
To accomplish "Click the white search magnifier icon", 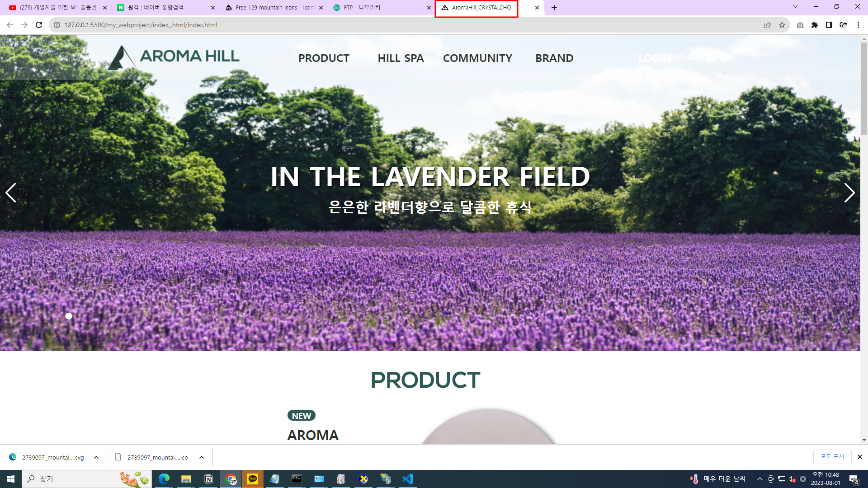I will click(694, 57).
